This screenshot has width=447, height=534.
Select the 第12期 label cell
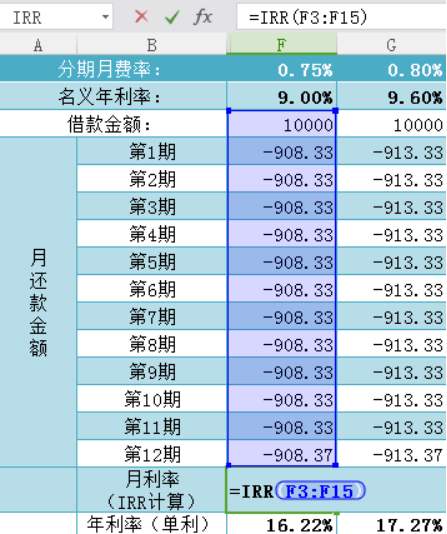coord(152,454)
